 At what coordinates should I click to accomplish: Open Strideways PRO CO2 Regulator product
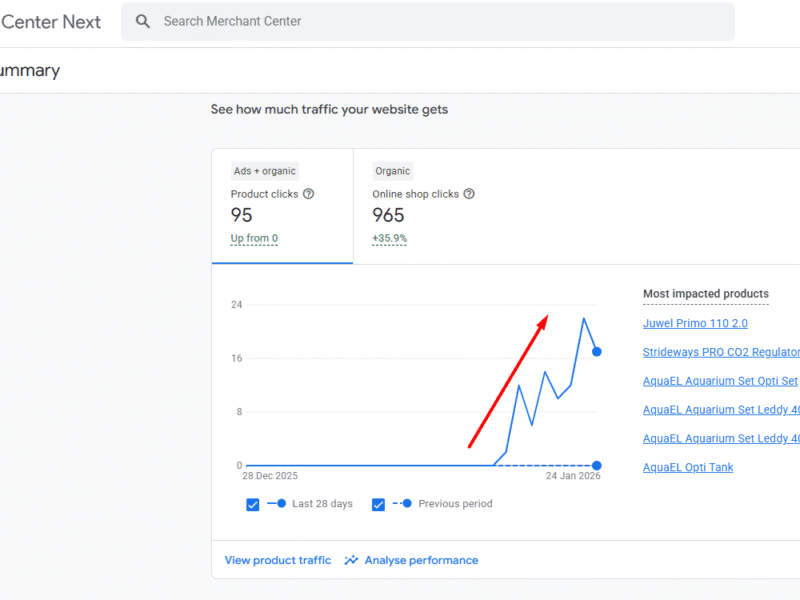(720, 352)
